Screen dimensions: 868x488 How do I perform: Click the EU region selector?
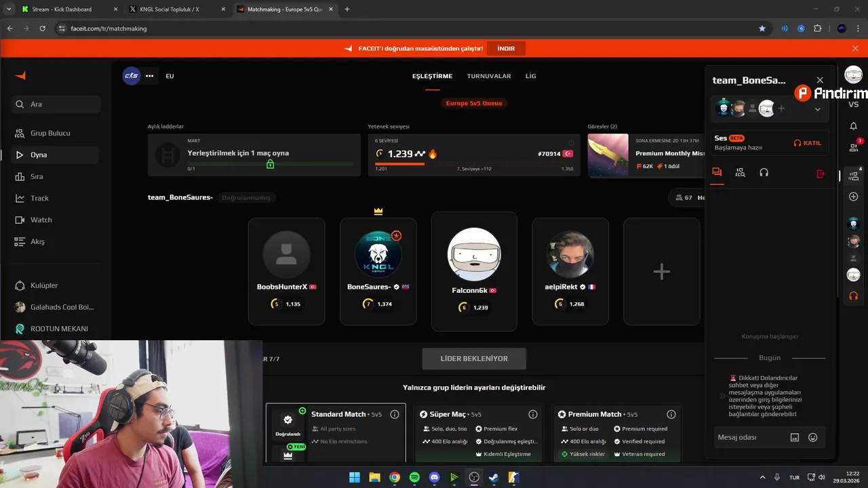coord(170,76)
